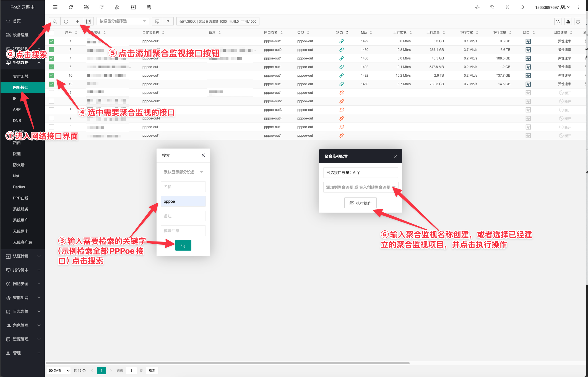
Task: Open the ARP sidebar menu item
Action: 17,110
